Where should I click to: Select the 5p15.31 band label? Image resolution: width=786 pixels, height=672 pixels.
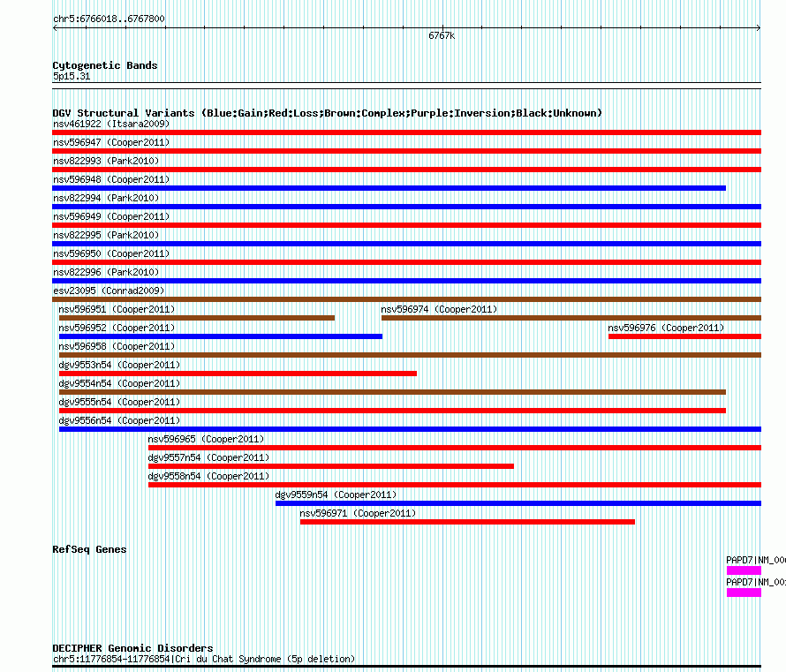[72, 76]
